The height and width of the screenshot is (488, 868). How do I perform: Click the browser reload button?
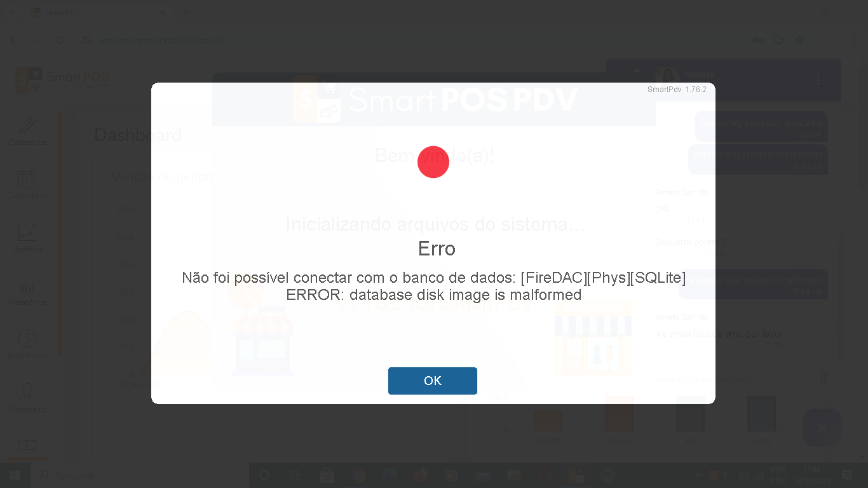[60, 40]
